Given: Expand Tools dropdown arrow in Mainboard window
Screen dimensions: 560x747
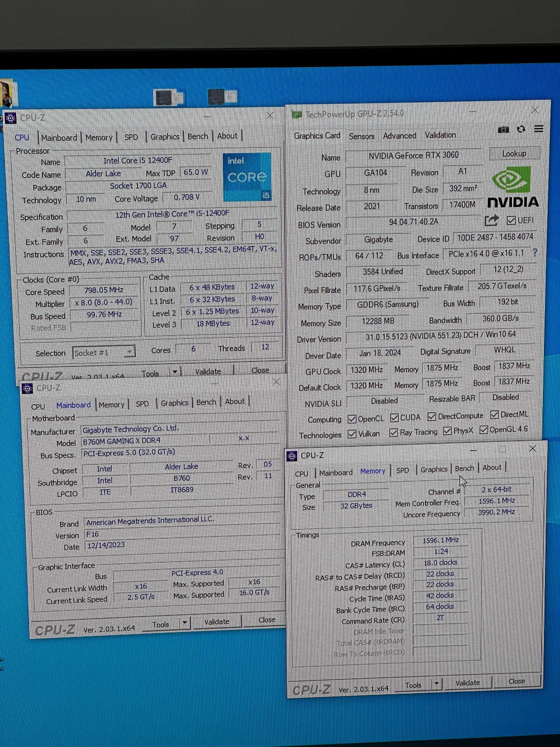Looking at the screenshot, I should 185,623.
